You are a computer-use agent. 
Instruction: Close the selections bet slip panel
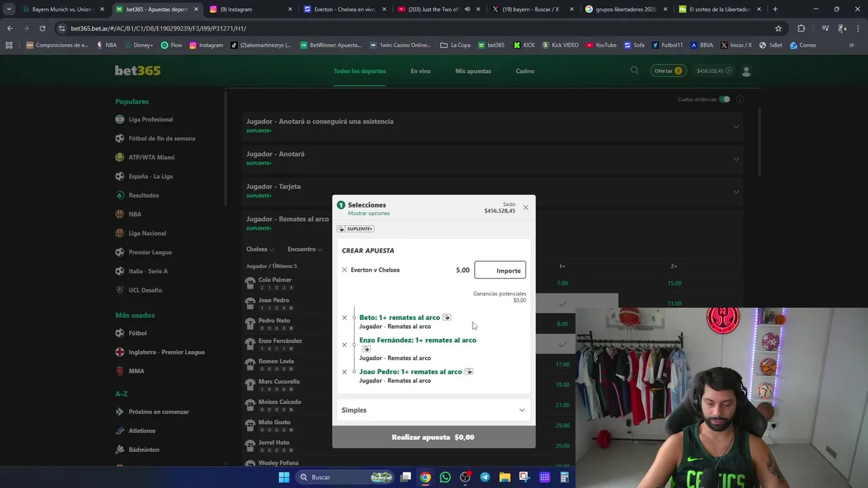click(526, 207)
